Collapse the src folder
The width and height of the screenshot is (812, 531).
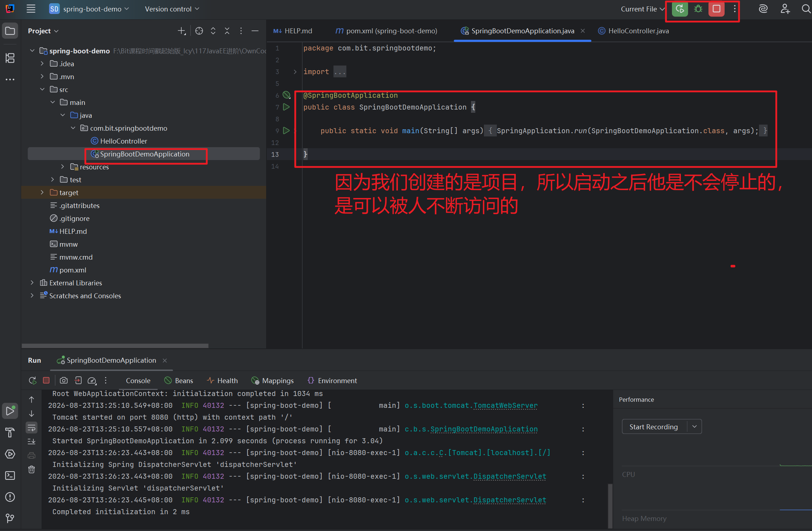point(42,89)
